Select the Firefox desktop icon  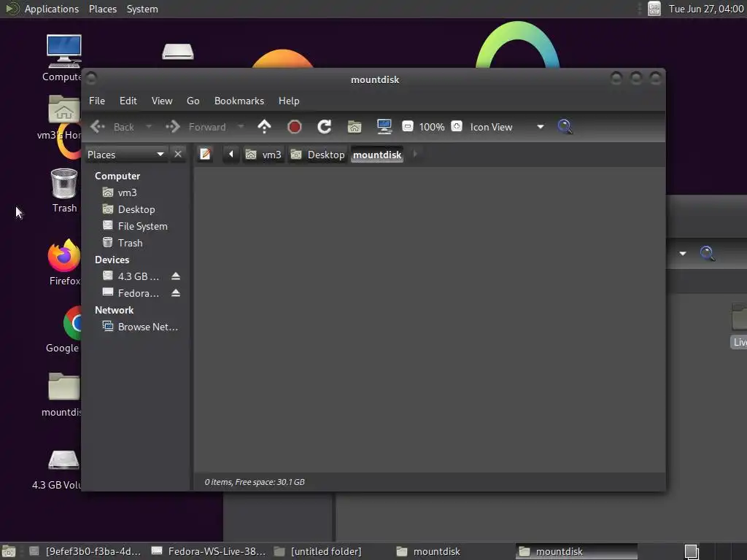click(64, 262)
